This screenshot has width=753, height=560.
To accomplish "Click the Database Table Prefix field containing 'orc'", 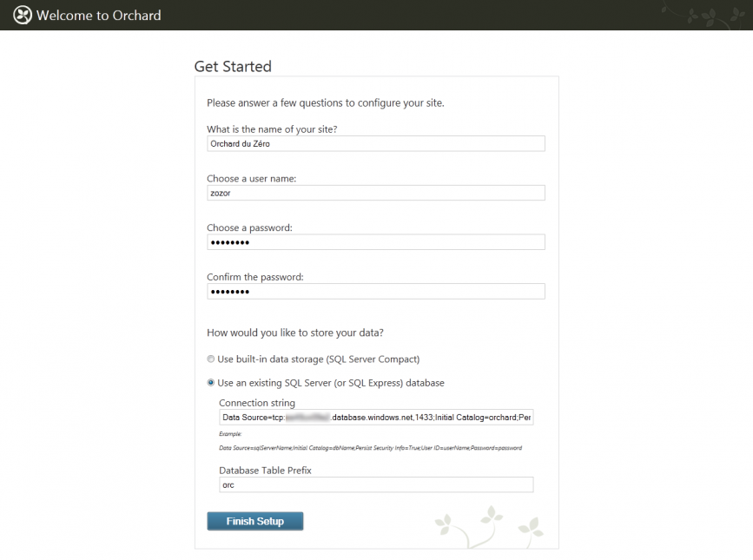I will (375, 484).
